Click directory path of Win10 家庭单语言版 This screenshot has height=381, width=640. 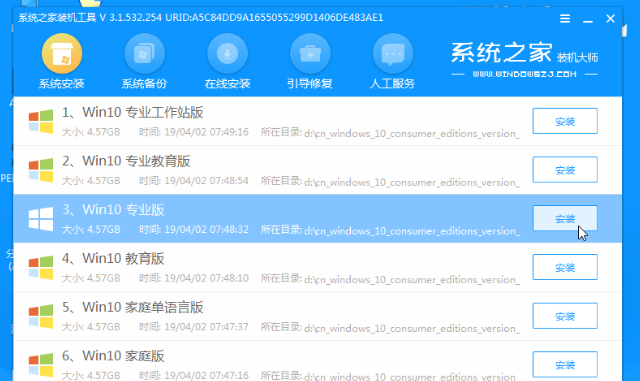pos(412,328)
